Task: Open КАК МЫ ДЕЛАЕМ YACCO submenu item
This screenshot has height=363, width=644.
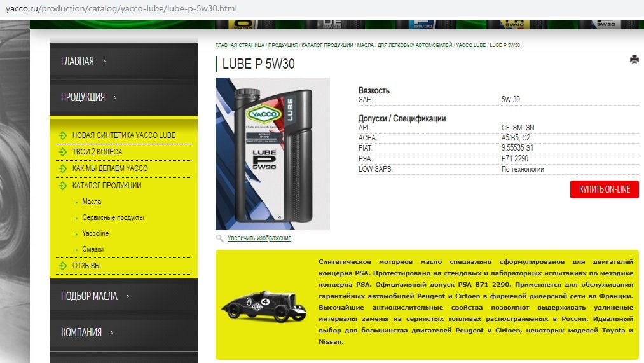Action: [109, 168]
